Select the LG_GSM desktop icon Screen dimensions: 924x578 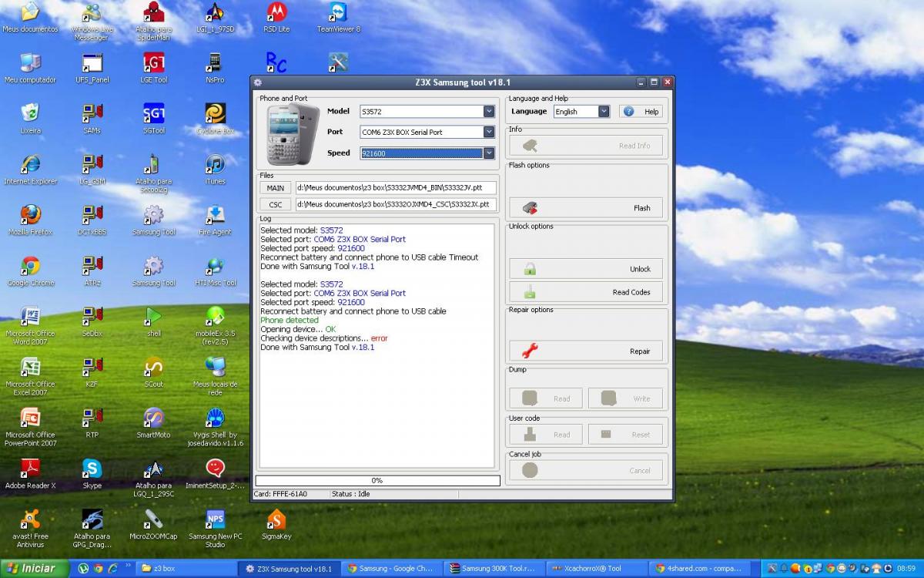(x=92, y=170)
